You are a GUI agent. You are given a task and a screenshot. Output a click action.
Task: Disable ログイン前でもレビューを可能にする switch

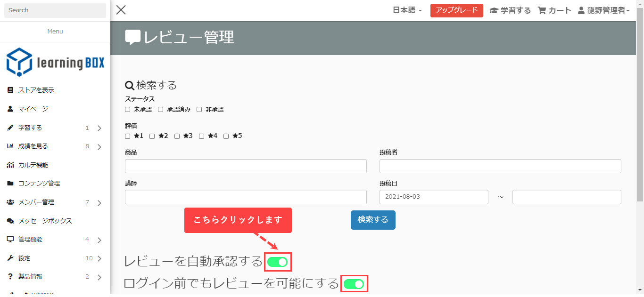click(x=354, y=284)
